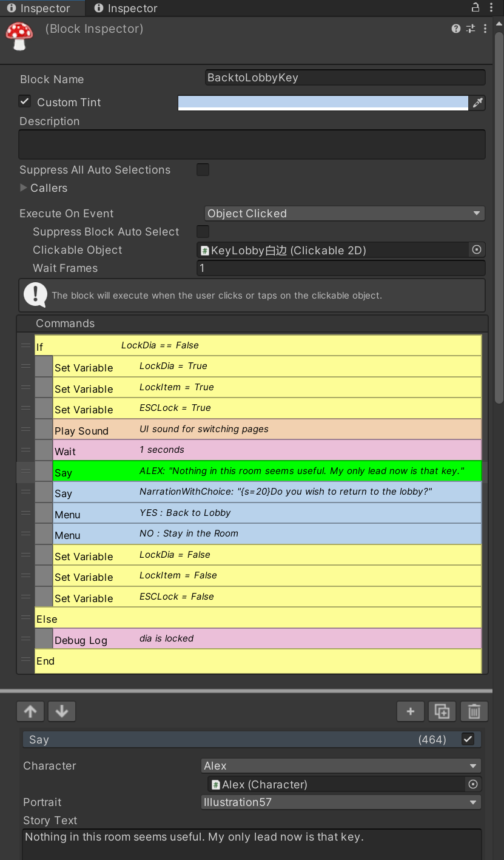This screenshot has width=504, height=860.
Task: Move the selected command down
Action: pos(62,711)
